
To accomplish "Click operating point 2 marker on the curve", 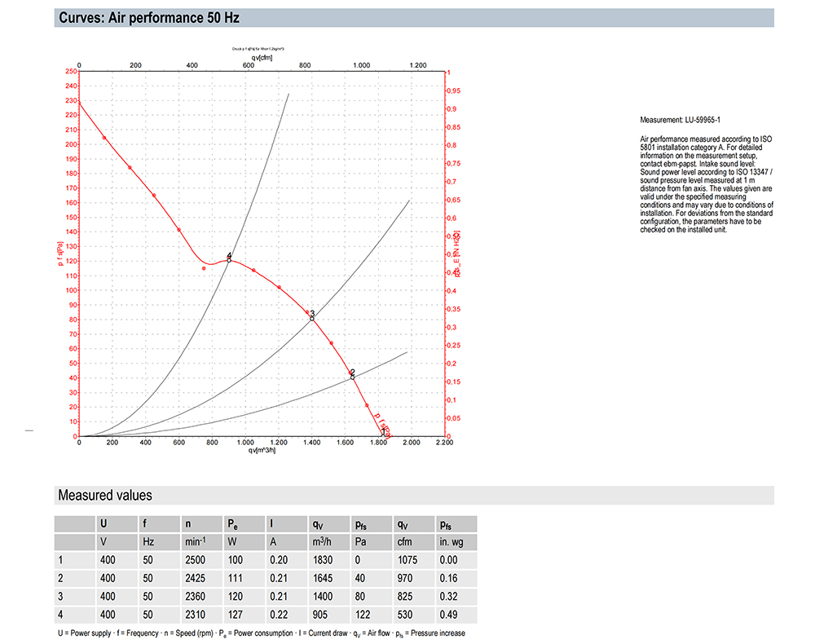I will point(352,377).
